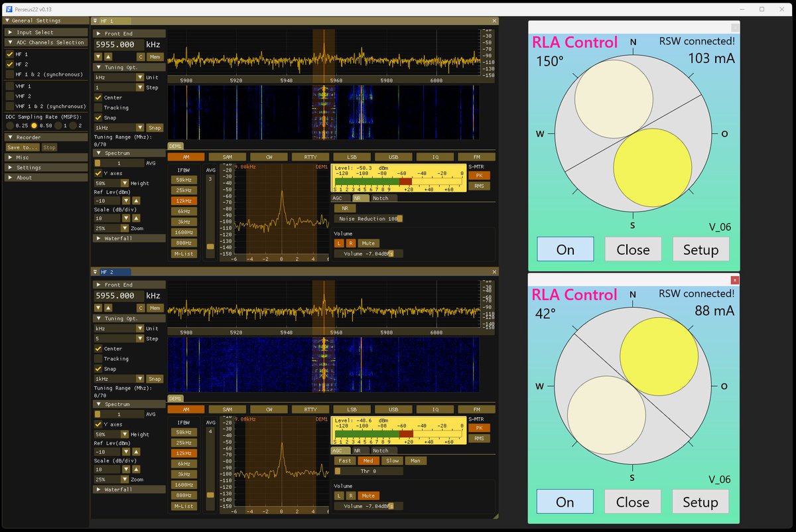796x532 pixels.
Task: Click Setup in upper RLA Control
Action: [700, 249]
